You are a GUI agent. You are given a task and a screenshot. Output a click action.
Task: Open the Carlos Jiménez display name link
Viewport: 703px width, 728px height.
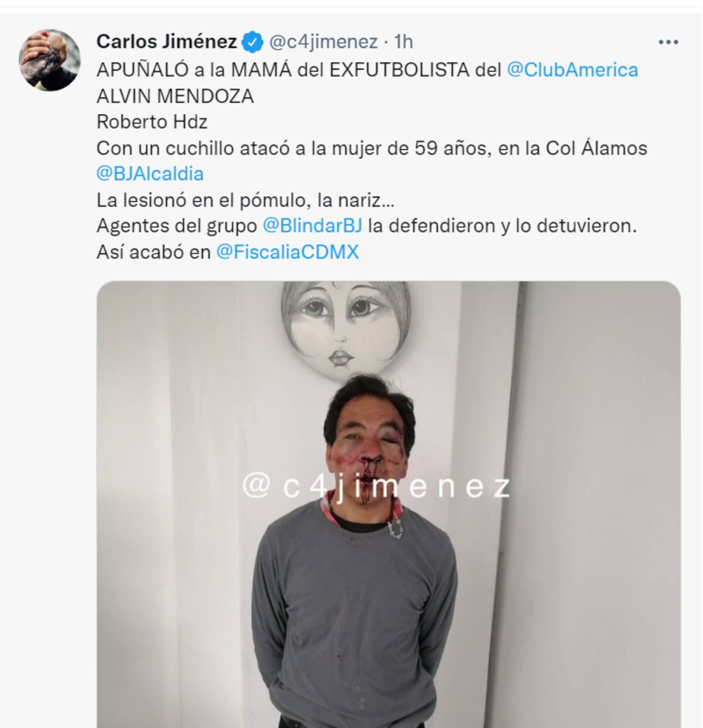(166, 42)
